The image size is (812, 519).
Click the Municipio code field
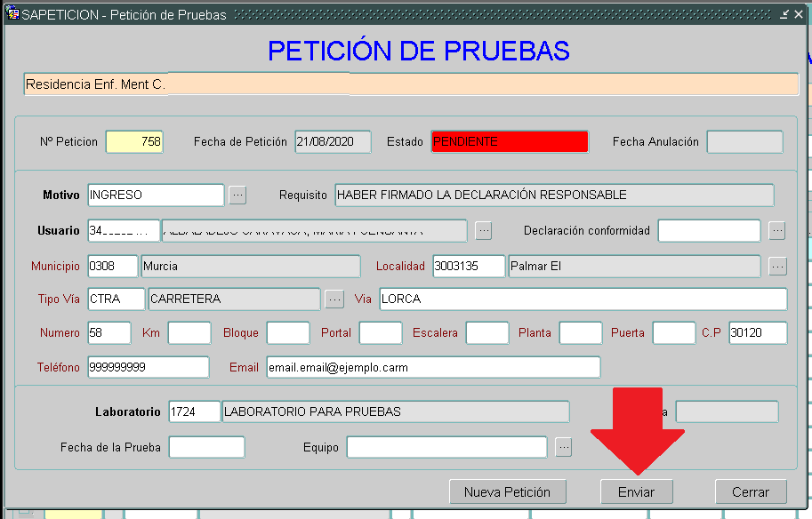112,267
